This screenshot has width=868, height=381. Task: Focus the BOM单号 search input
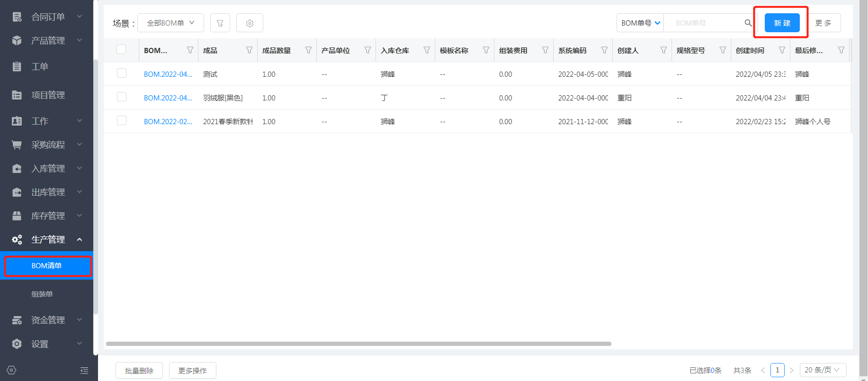point(704,23)
